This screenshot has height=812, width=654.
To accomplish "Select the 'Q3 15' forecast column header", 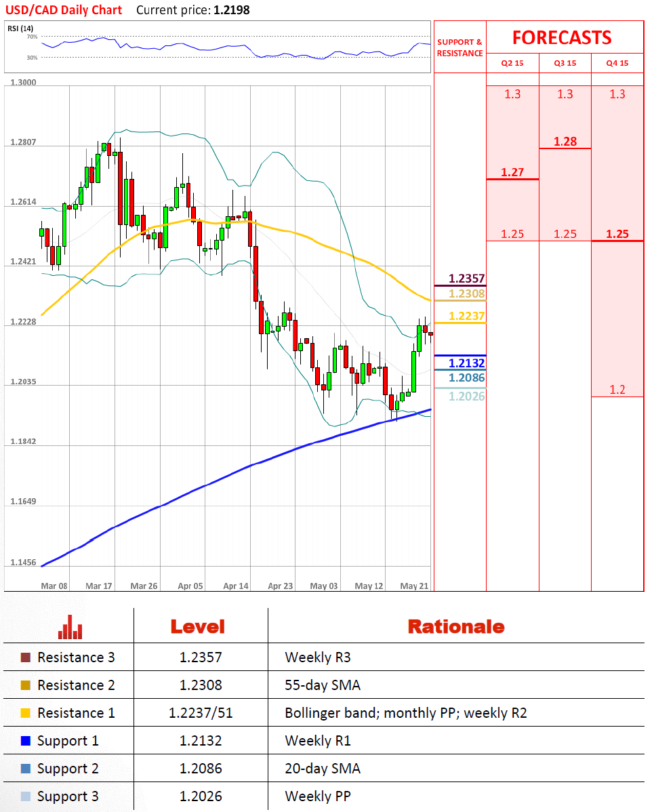I will pyautogui.click(x=565, y=63).
